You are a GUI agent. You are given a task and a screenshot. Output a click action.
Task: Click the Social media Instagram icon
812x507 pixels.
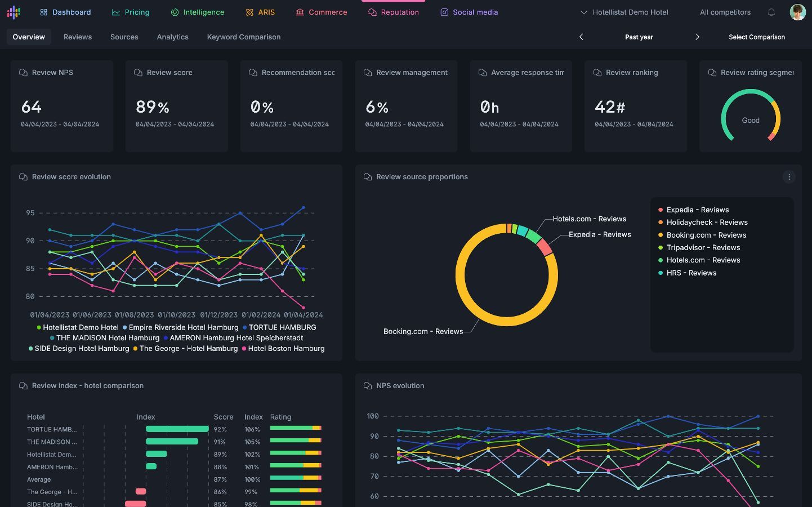pos(444,12)
